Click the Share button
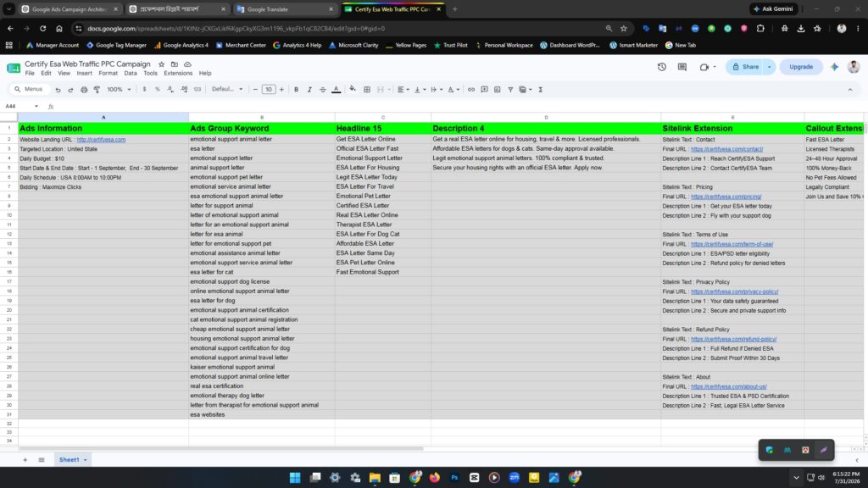Screen dimensions: 868x488 (x=746, y=67)
